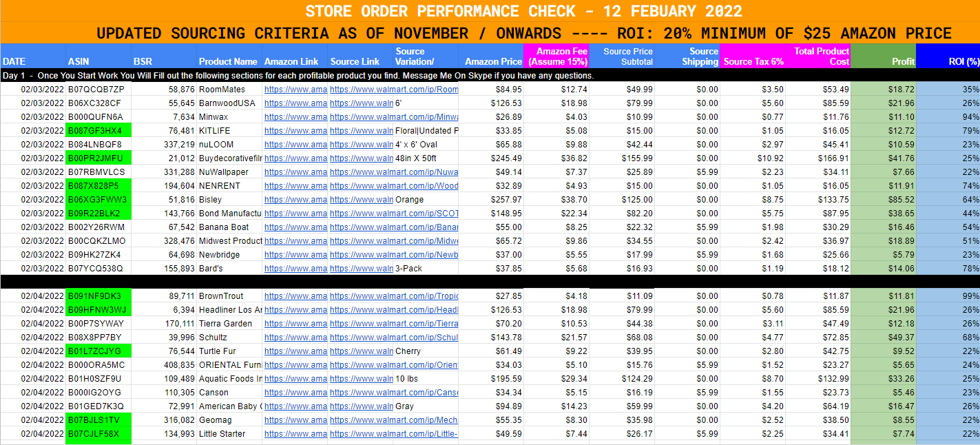The width and height of the screenshot is (980, 445).
Task: Select the Amazon Link header cell
Action: [x=295, y=56]
